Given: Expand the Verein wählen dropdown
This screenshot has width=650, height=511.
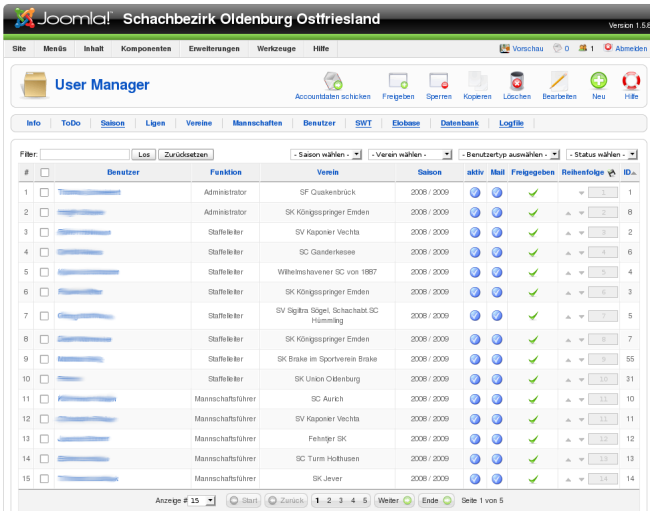Looking at the screenshot, I should (411, 155).
